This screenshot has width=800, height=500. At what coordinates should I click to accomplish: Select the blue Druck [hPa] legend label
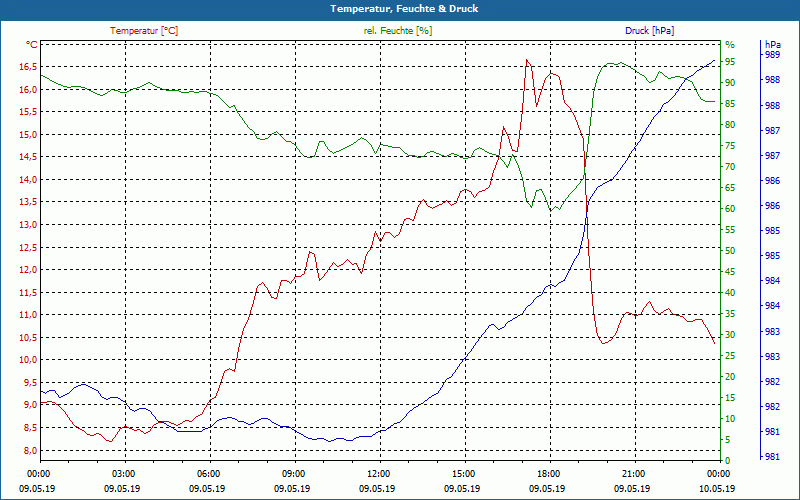(x=649, y=31)
